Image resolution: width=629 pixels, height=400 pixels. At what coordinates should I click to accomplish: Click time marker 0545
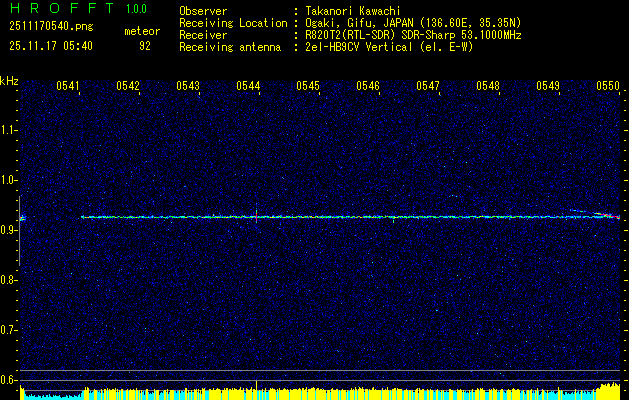point(308,85)
